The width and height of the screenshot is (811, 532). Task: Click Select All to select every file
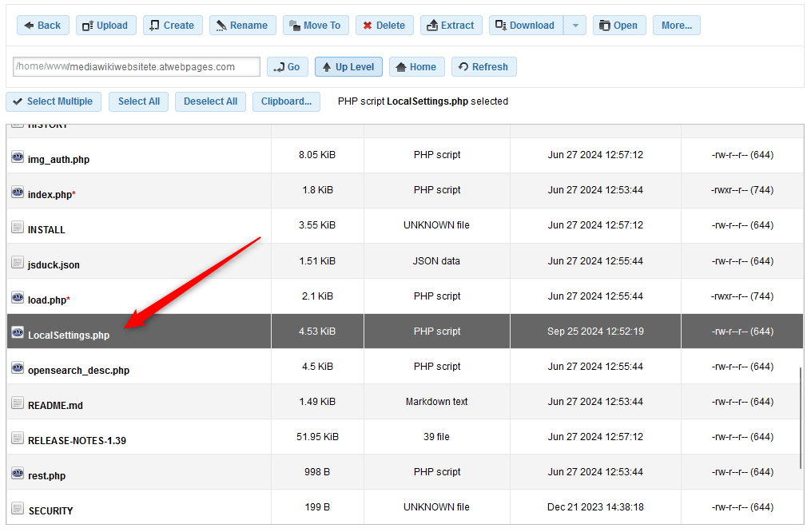[x=138, y=101]
